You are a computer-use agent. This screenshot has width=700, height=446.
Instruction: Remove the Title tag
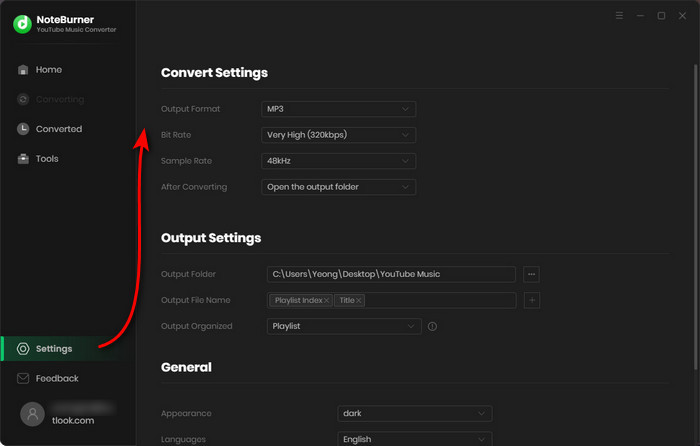pyautogui.click(x=358, y=300)
